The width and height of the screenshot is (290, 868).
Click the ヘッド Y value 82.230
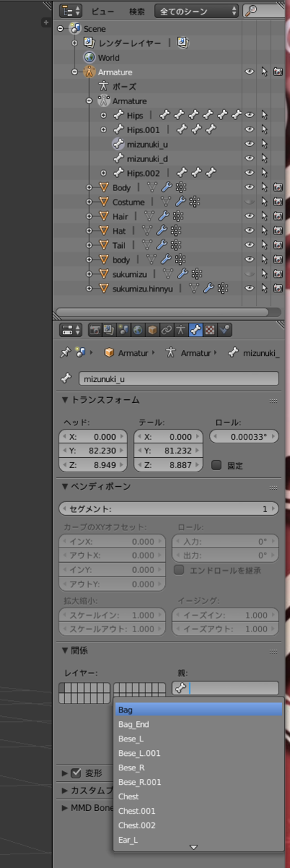coord(93,451)
